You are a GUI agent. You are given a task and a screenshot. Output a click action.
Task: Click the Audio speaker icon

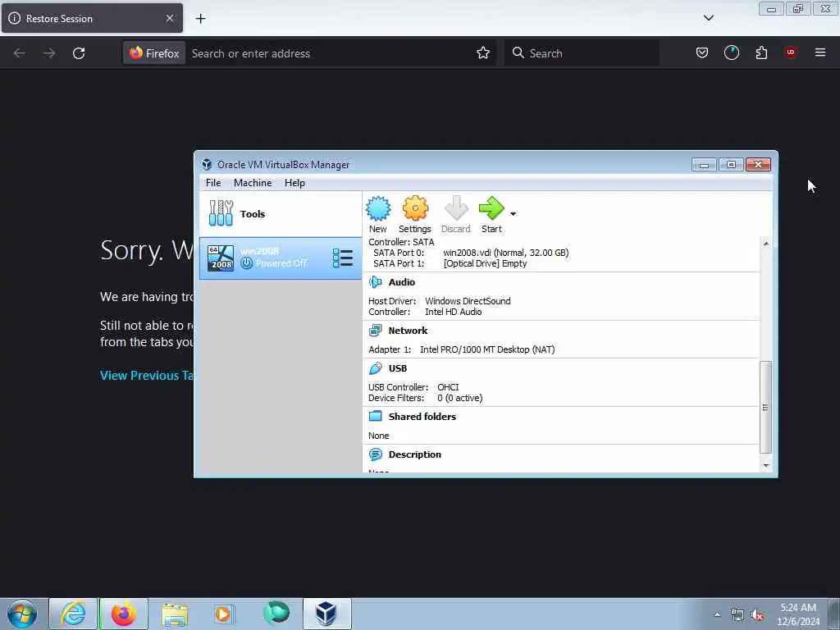pos(376,282)
